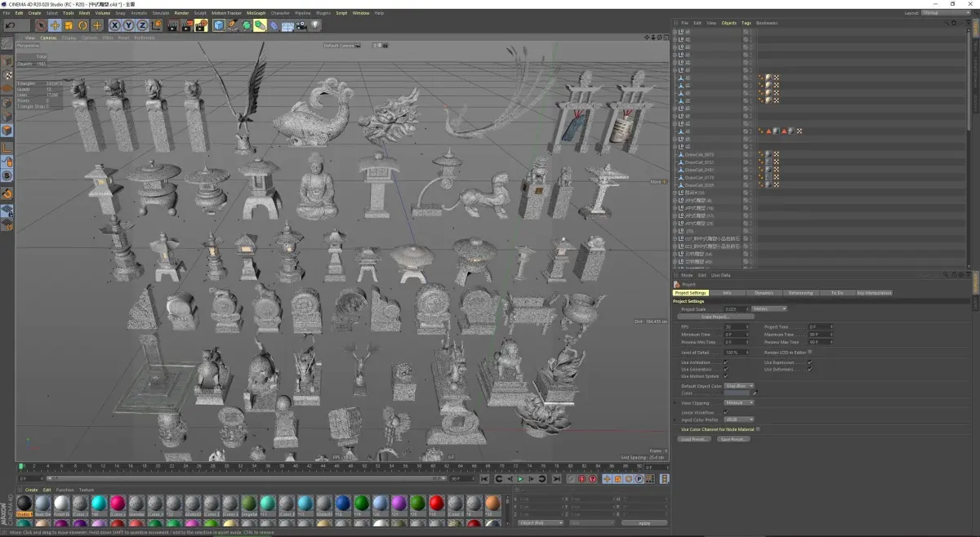Select DrawCall_0073 in Object Manager
980x537 pixels.
pos(699,154)
